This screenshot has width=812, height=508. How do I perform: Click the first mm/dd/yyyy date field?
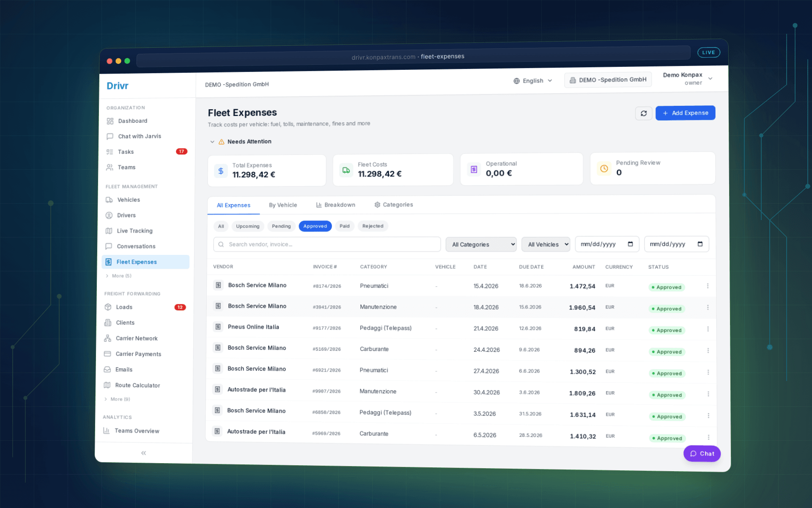click(x=606, y=244)
